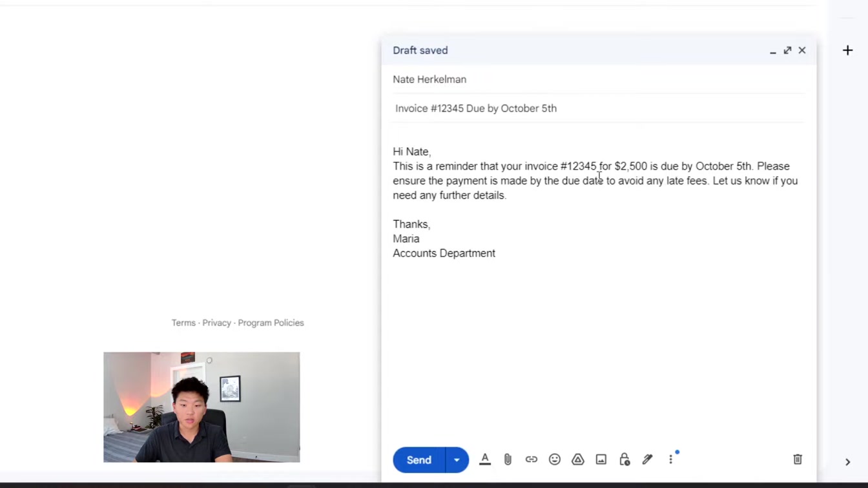This screenshot has height=488, width=868.
Task: Click the "Maria" signature name
Action: 406,239
